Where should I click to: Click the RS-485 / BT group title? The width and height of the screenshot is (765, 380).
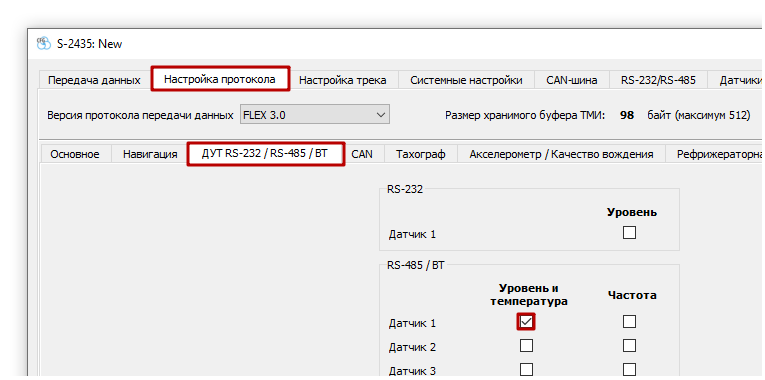point(416,266)
